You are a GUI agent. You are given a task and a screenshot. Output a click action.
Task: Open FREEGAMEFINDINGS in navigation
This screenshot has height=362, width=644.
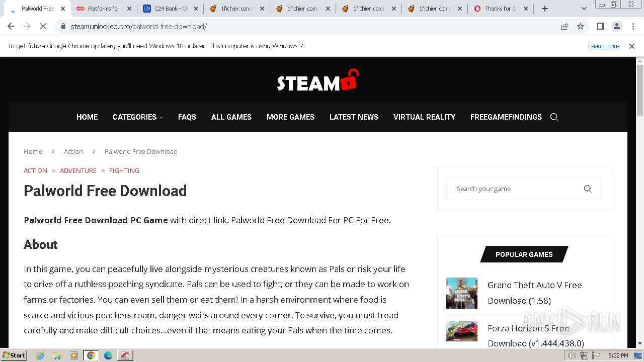coord(506,117)
